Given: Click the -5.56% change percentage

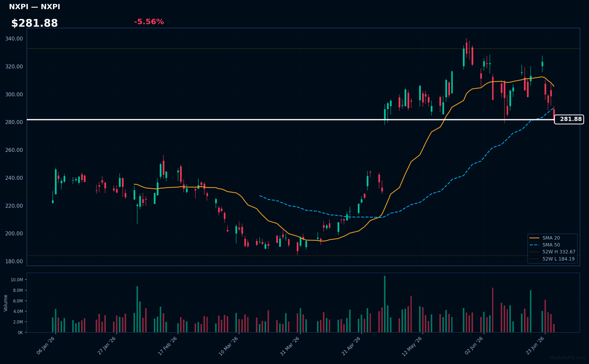Looking at the screenshot, I should click(x=149, y=22).
